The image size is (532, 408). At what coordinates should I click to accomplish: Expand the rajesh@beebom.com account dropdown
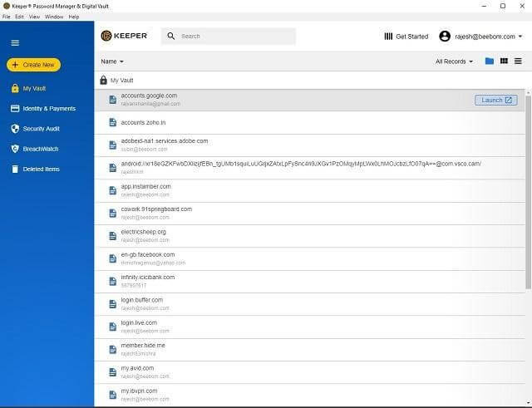[x=520, y=37]
